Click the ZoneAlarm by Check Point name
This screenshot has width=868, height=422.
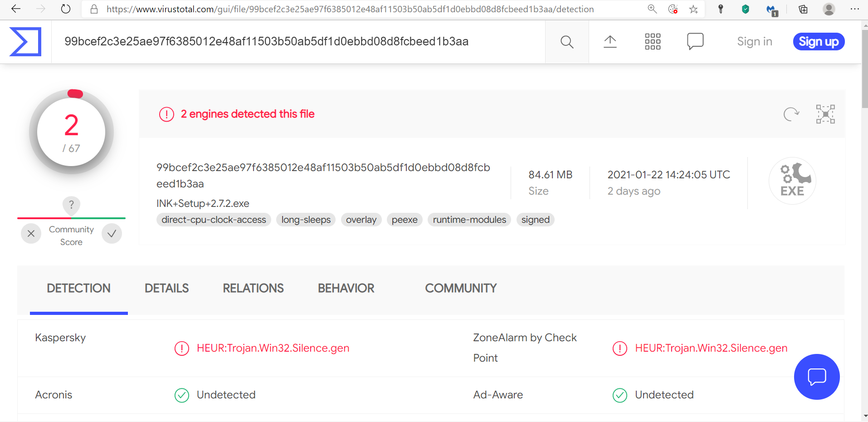click(x=525, y=348)
